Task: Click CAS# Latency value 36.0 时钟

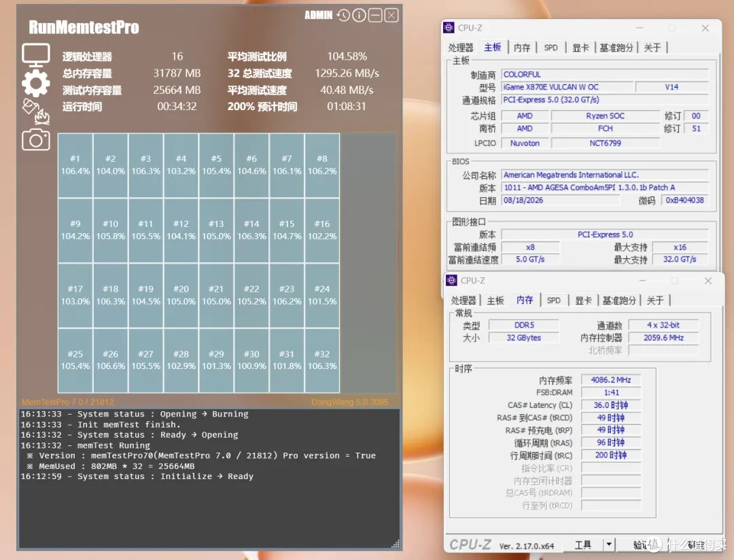Action: tap(611, 405)
